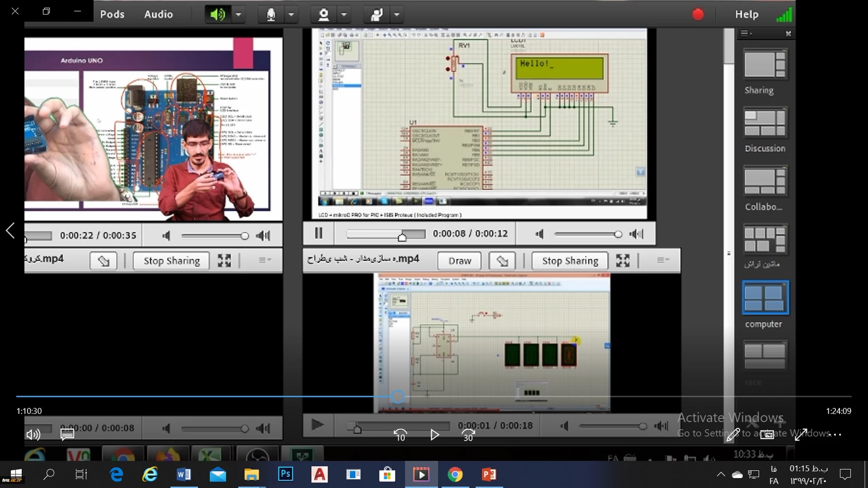Viewport: 868px width, 488px height.
Task: Click the microphone icon in top bar
Action: tap(271, 14)
